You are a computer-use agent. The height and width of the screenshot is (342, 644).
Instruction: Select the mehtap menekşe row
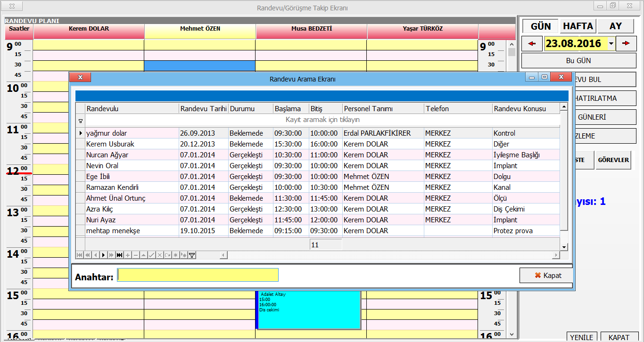point(318,231)
